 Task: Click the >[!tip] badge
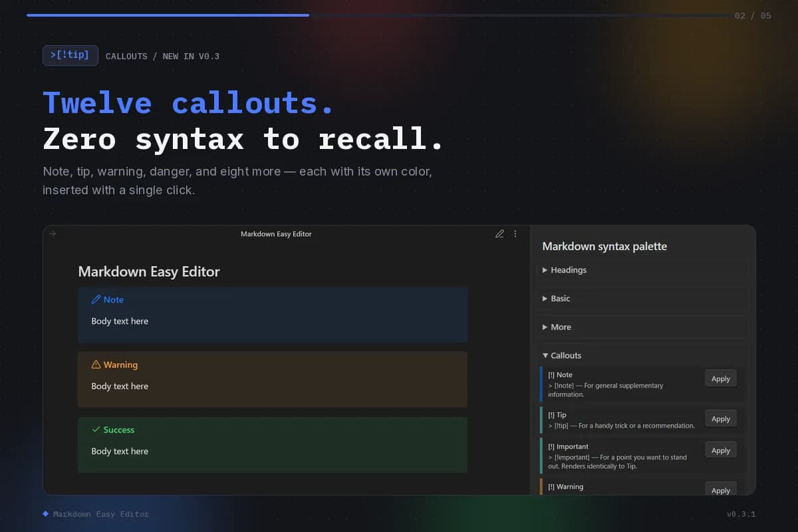(70, 55)
